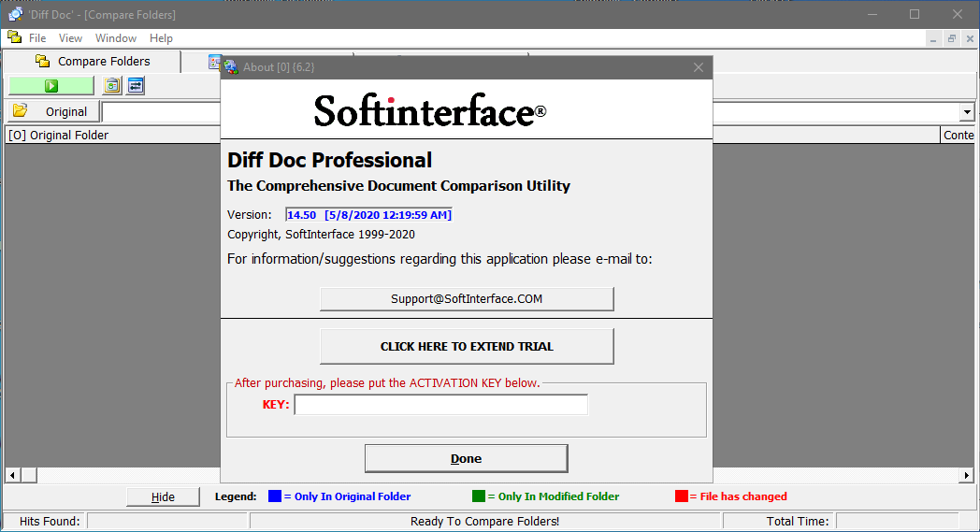Focus the activation KEY input field
This screenshot has height=532, width=980.
click(x=440, y=405)
